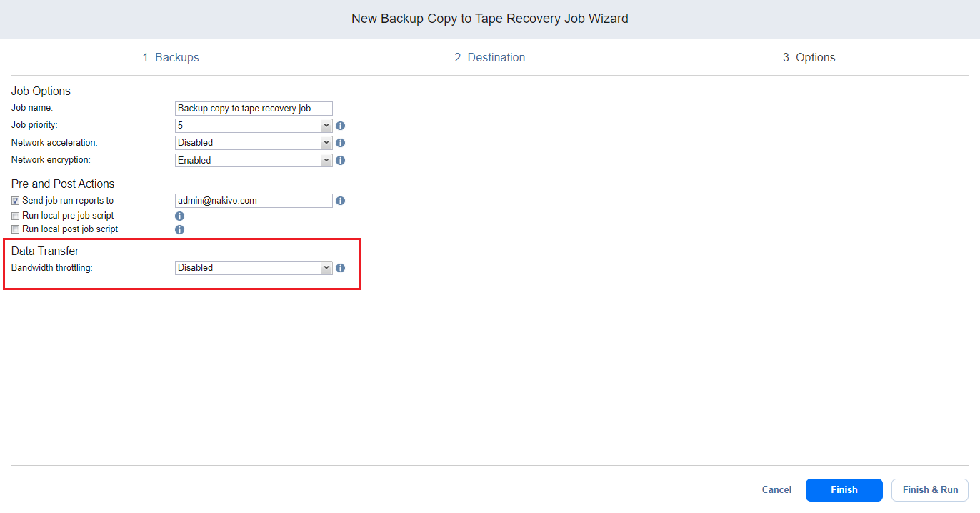
Task: Go to the Backups wizard step
Action: coord(171,58)
